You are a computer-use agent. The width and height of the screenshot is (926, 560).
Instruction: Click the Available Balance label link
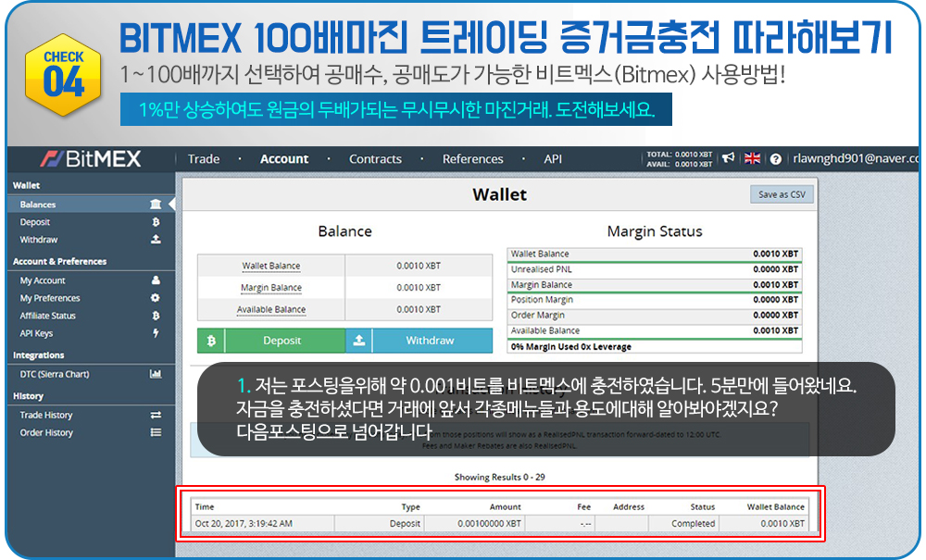(271, 309)
